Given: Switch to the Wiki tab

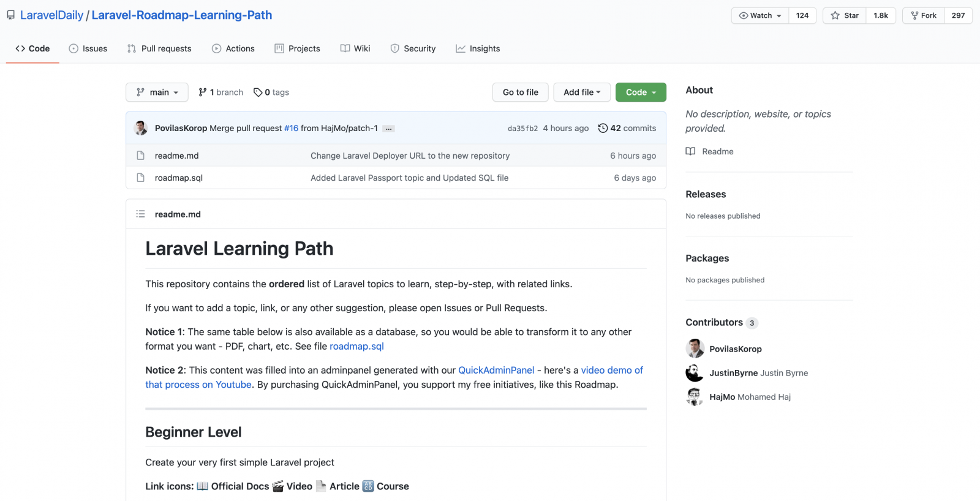Looking at the screenshot, I should pyautogui.click(x=355, y=48).
